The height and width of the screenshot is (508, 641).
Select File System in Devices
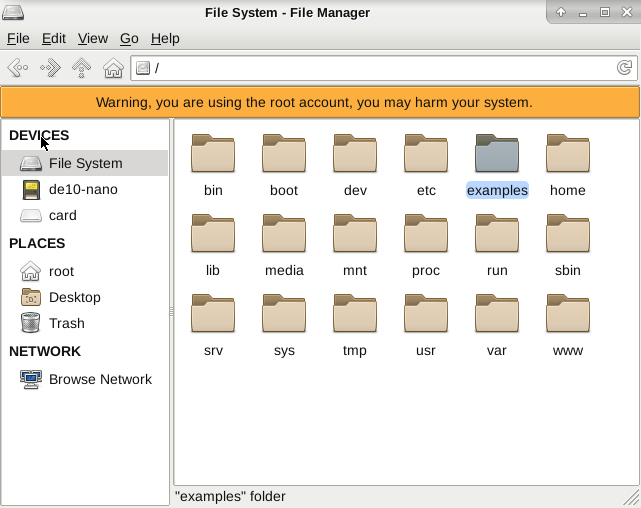point(85,163)
